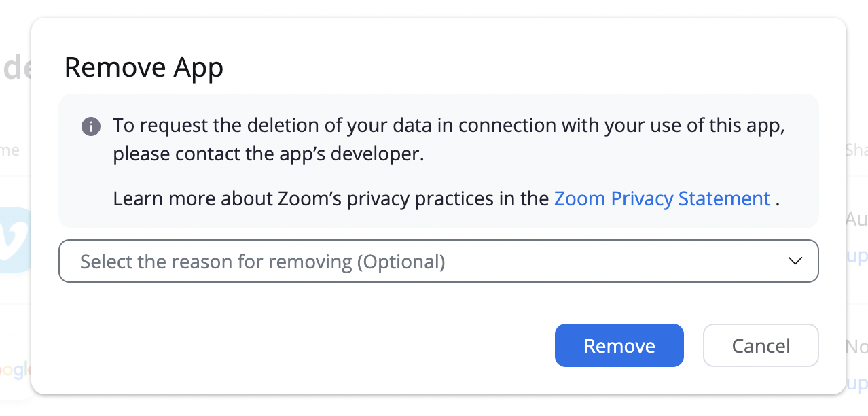Click the truncated "me" column header at left
The width and height of the screenshot is (868, 416).
coord(10,150)
